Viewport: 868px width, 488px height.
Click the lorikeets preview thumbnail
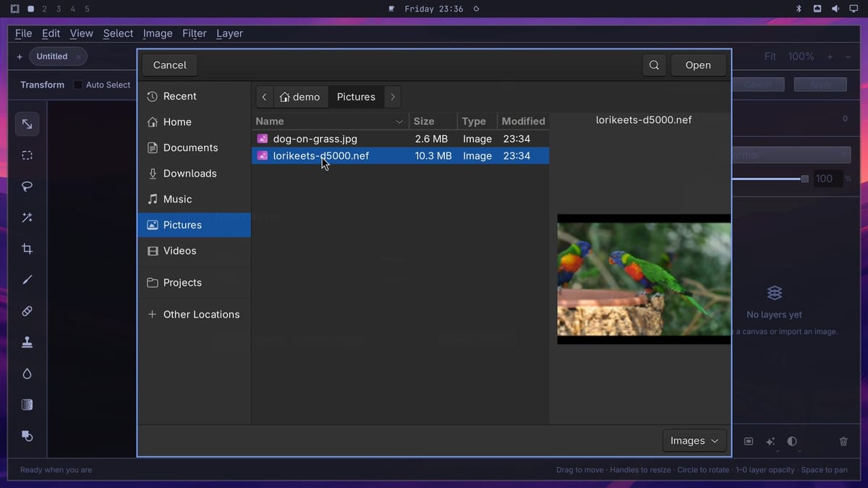pos(644,279)
